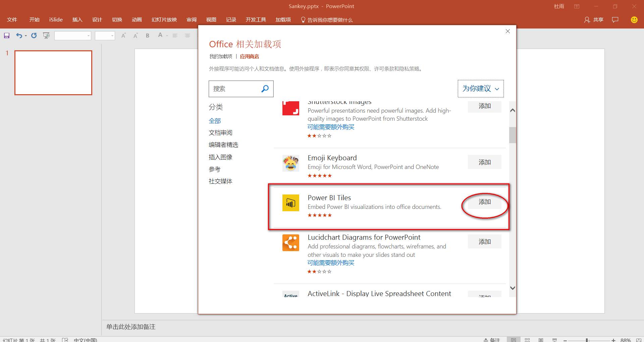
Task: Click the Increase Font Size icon
Action: point(123,36)
